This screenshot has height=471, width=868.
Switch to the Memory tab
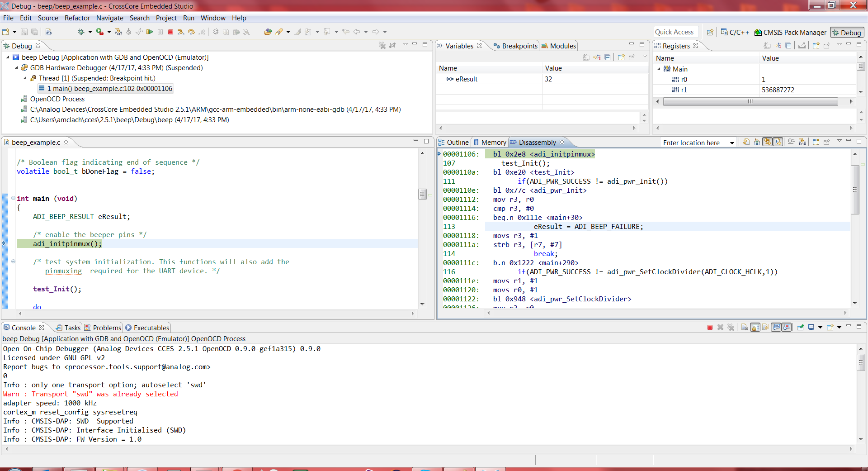pyautogui.click(x=490, y=143)
